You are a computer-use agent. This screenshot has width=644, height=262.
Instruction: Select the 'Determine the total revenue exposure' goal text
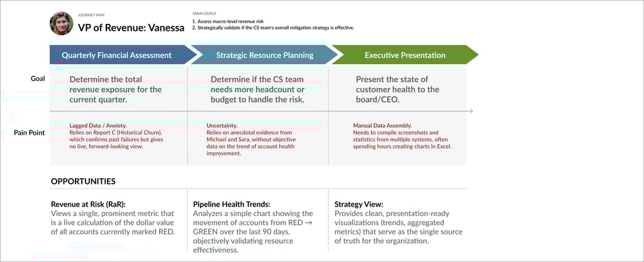pos(115,89)
